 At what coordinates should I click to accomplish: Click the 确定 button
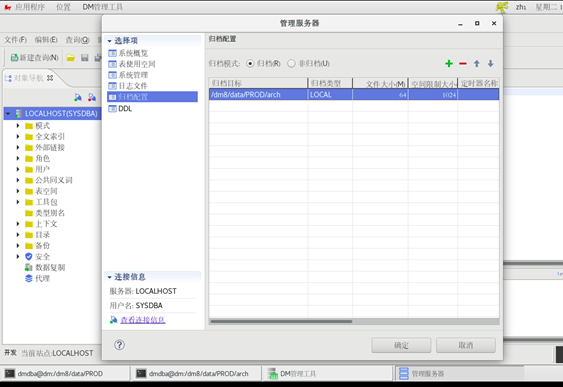401,345
